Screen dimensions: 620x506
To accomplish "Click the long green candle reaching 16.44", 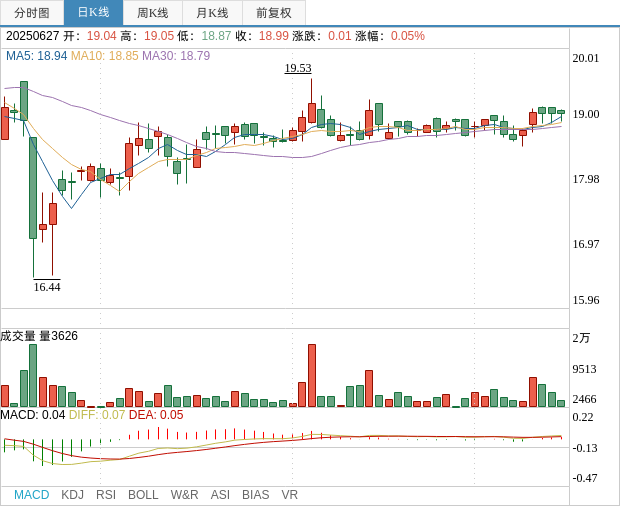I will (33, 188).
